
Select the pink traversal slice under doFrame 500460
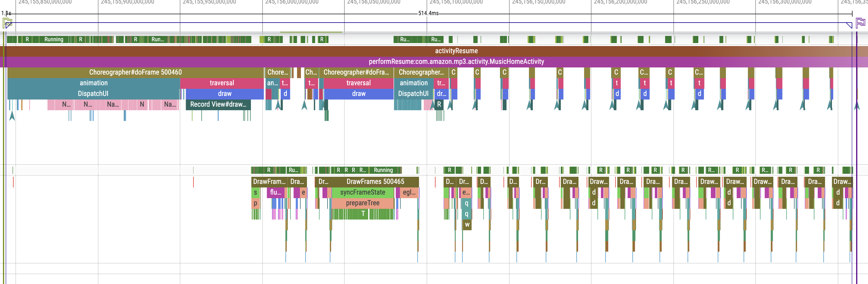[222, 83]
